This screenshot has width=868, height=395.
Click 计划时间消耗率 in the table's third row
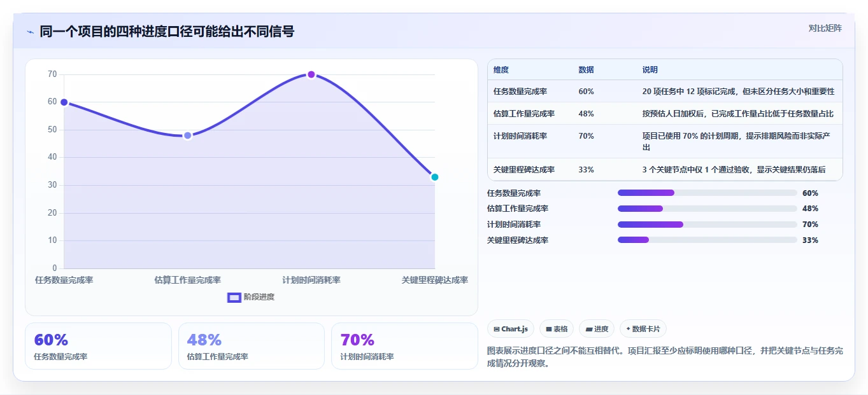click(520, 136)
